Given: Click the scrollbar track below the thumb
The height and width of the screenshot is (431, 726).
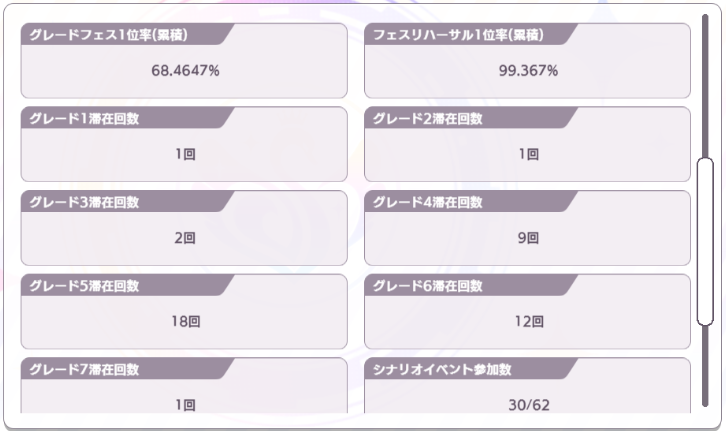Looking at the screenshot, I should 705,366.
